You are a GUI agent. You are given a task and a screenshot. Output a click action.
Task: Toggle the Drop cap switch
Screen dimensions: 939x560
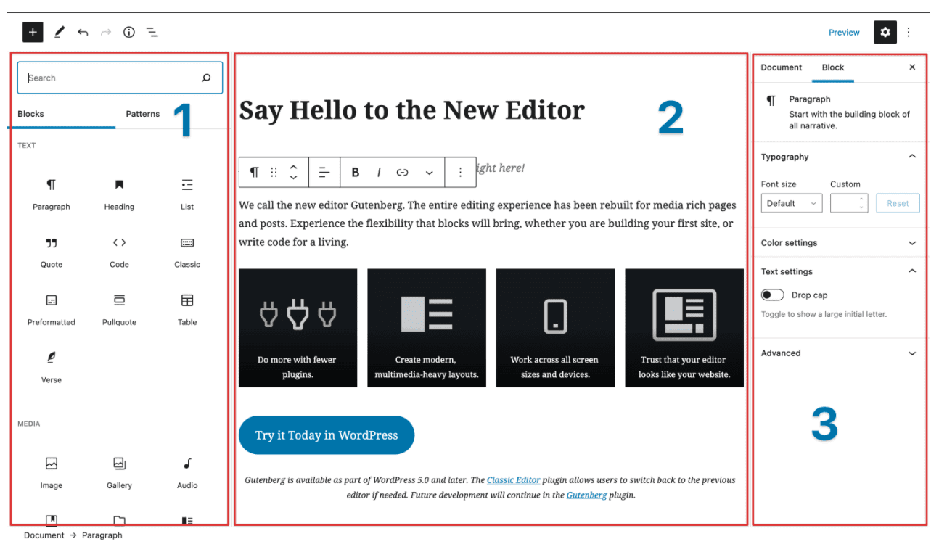tap(773, 295)
